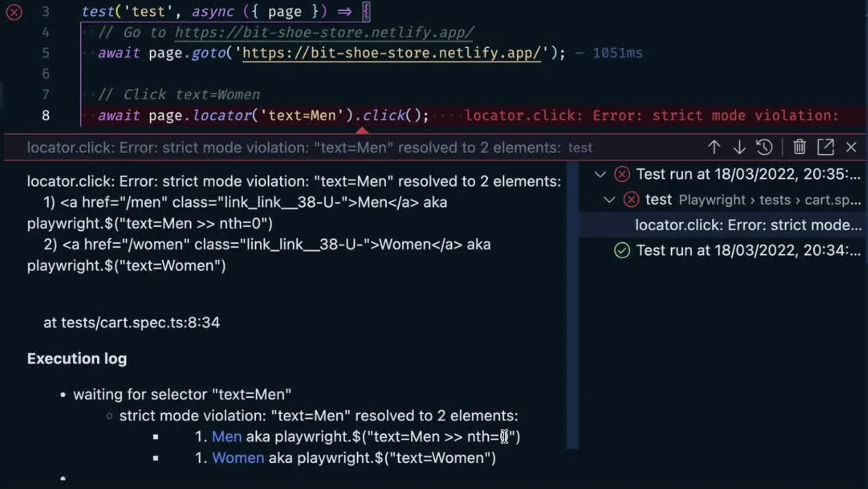The width and height of the screenshot is (868, 489).
Task: Open the 'Women' link in the execution log
Action: pos(238,458)
